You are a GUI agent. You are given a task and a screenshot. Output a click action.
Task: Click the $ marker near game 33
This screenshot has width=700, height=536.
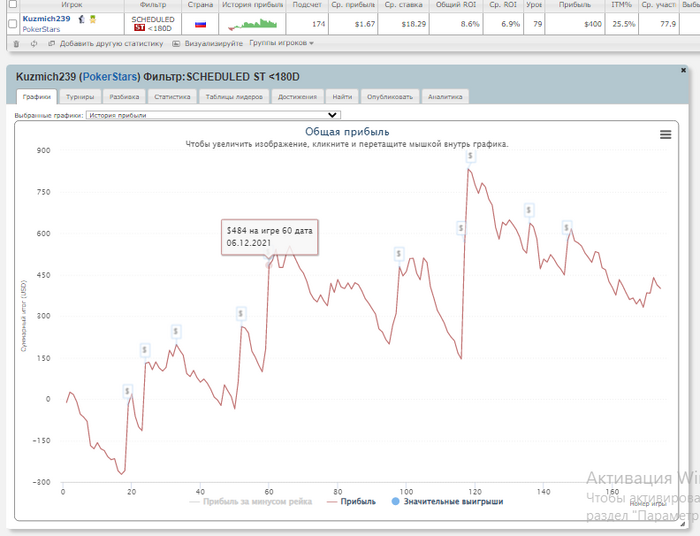176,332
